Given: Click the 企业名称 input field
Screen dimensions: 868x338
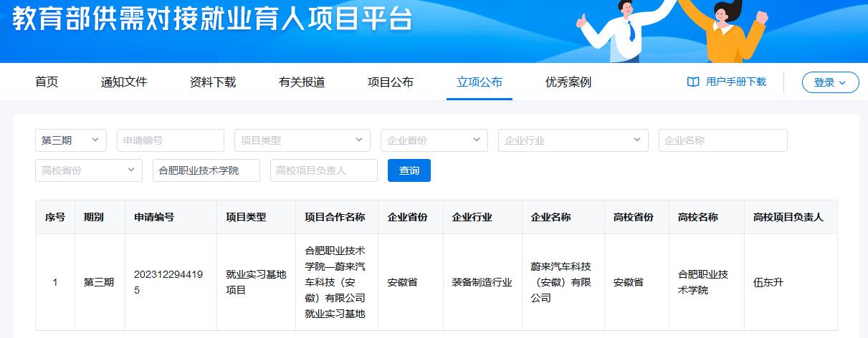Looking at the screenshot, I should (722, 140).
